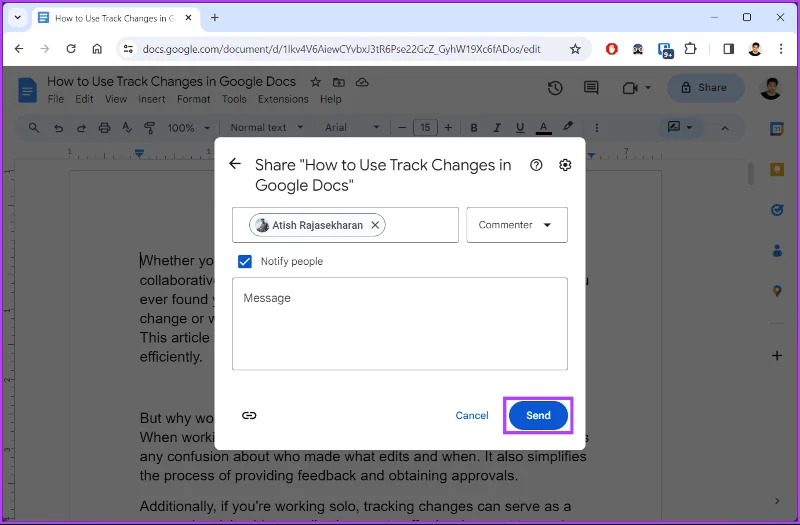Image resolution: width=800 pixels, height=525 pixels.
Task: Click the Send button in share dialog
Action: click(x=538, y=415)
